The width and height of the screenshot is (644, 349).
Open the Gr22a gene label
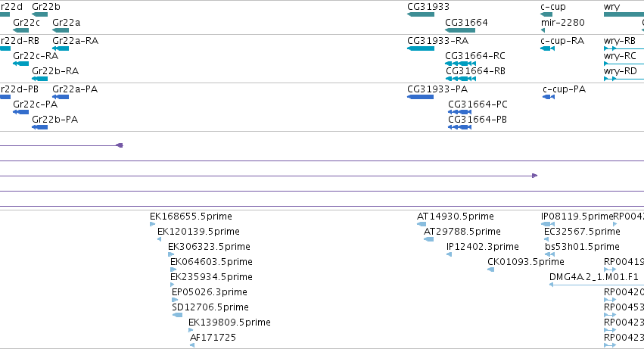[66, 22]
